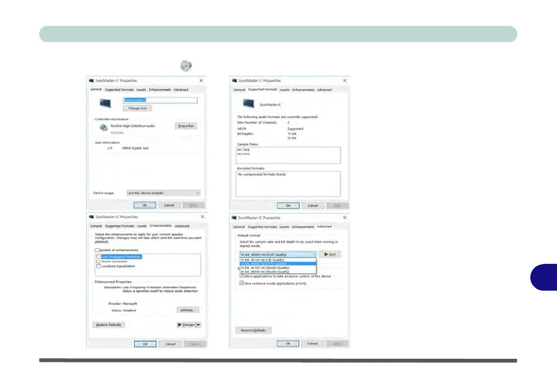Check Loudness Equalization enhancement

[x=99, y=266]
